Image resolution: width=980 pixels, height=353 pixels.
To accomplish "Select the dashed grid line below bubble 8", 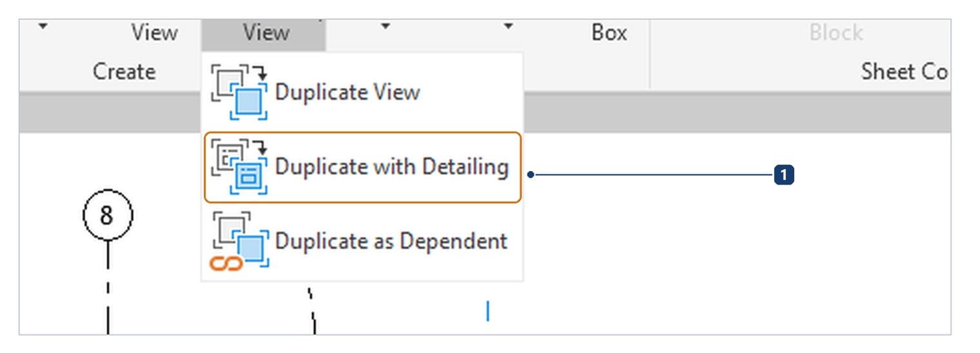I will point(108,287).
